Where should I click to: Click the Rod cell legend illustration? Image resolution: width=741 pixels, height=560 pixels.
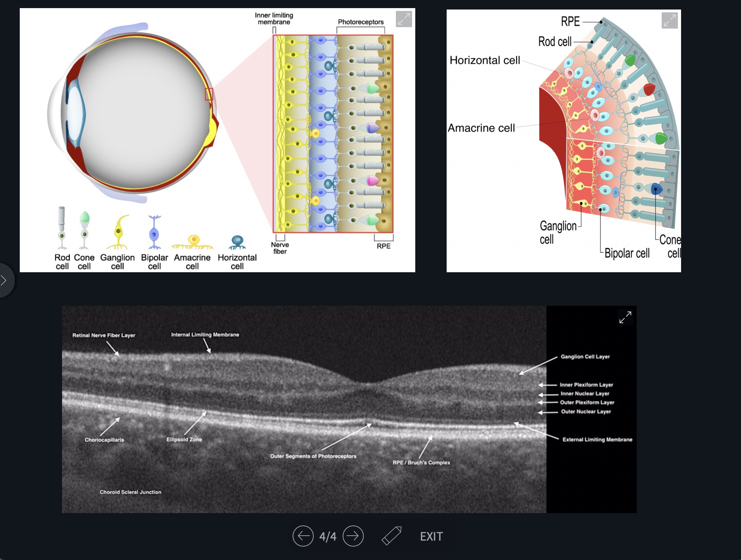[62, 228]
